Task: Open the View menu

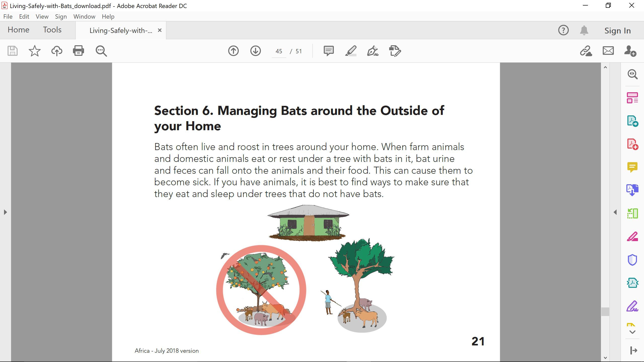Action: point(42,17)
